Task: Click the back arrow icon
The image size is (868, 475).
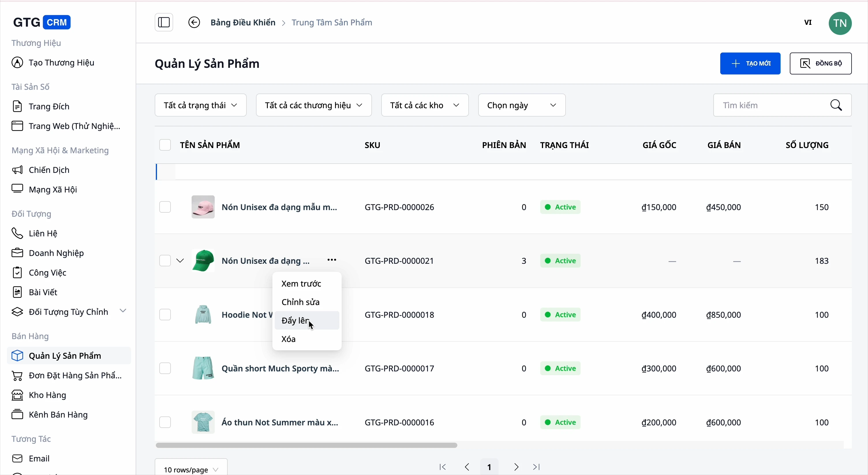Action: 194,23
